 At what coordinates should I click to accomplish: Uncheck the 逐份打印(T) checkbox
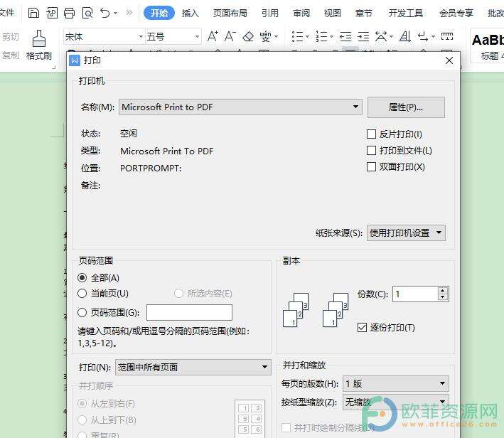coord(363,327)
